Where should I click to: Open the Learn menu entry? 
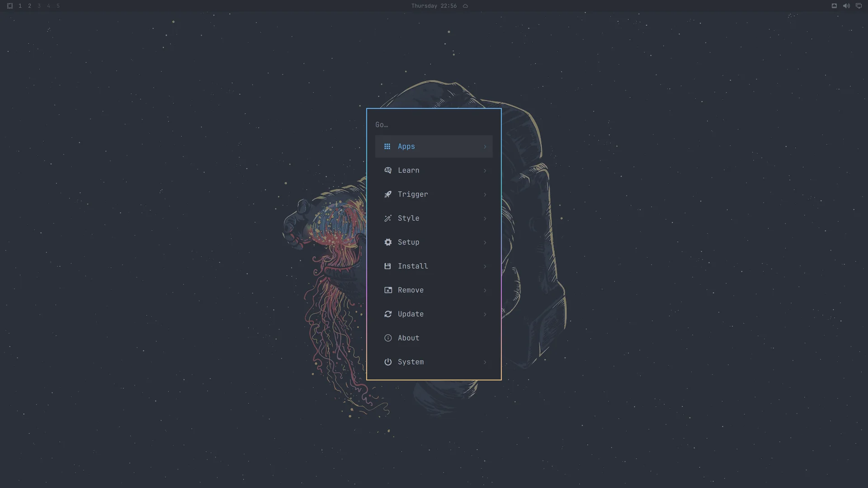(x=434, y=170)
